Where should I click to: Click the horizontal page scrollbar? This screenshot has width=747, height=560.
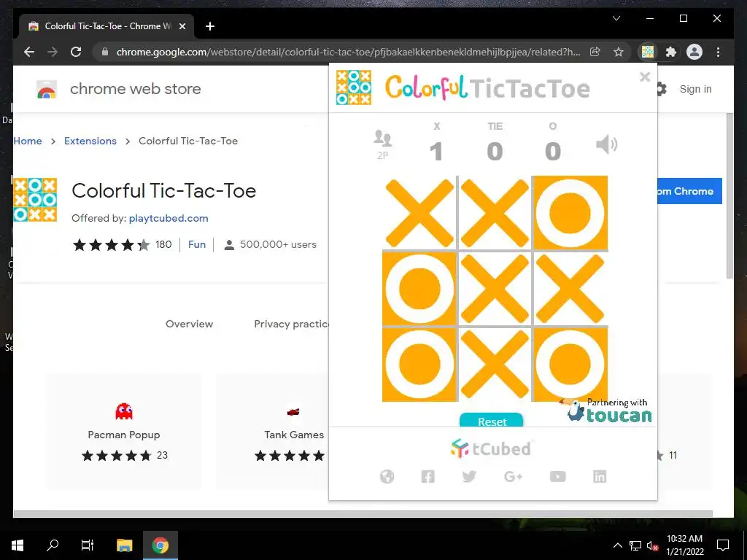tap(363, 514)
